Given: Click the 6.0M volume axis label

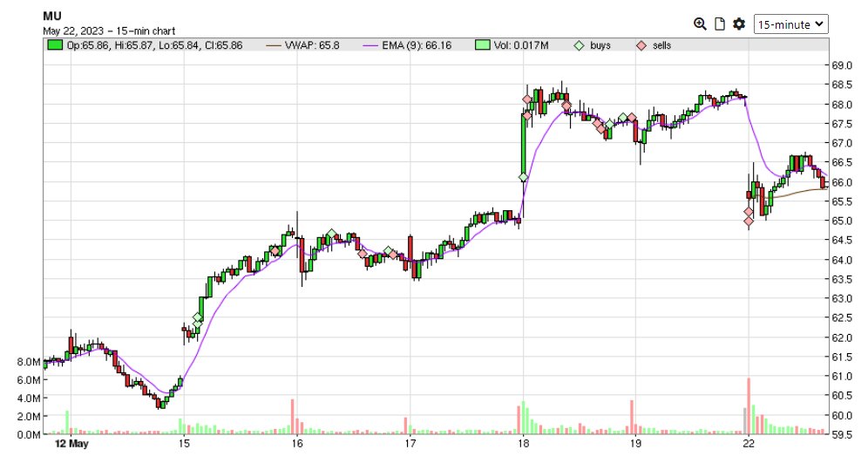Looking at the screenshot, I should (29, 380).
